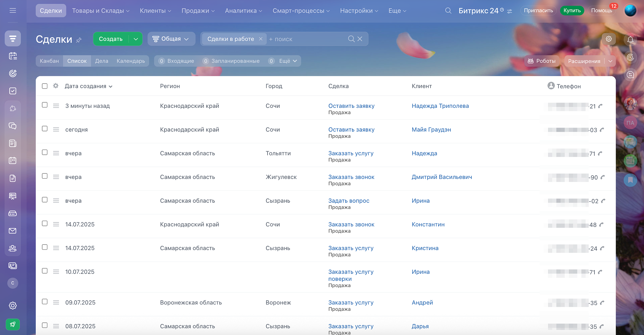Switch to the Канбан view tab
The width and height of the screenshot is (644, 335).
click(49, 61)
